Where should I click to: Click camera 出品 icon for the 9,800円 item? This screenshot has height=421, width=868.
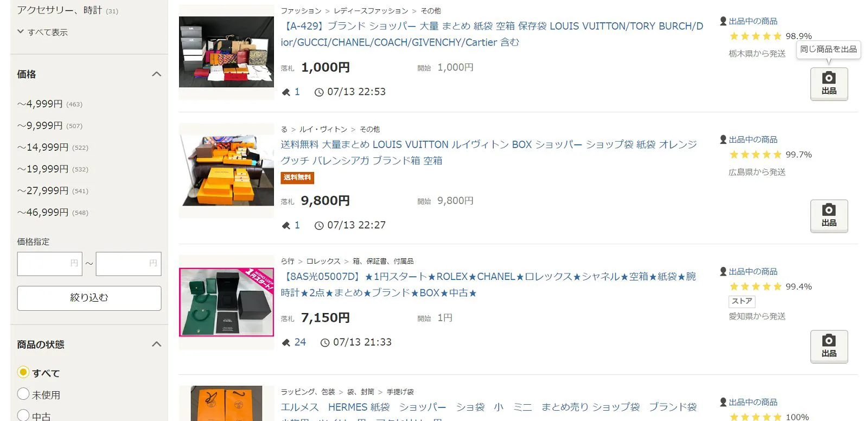tap(829, 216)
